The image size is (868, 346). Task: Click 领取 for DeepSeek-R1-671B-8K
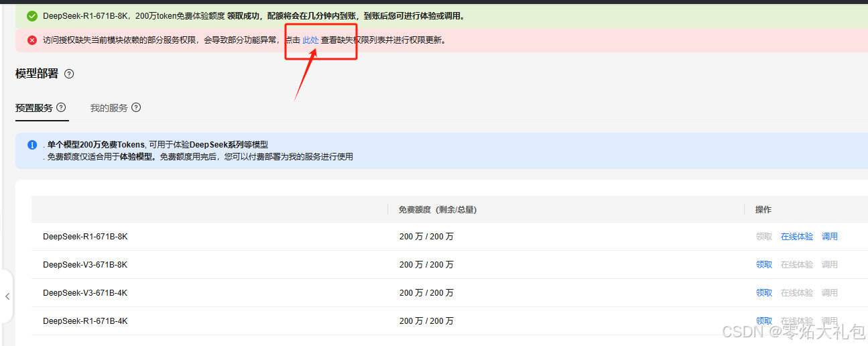[764, 237]
